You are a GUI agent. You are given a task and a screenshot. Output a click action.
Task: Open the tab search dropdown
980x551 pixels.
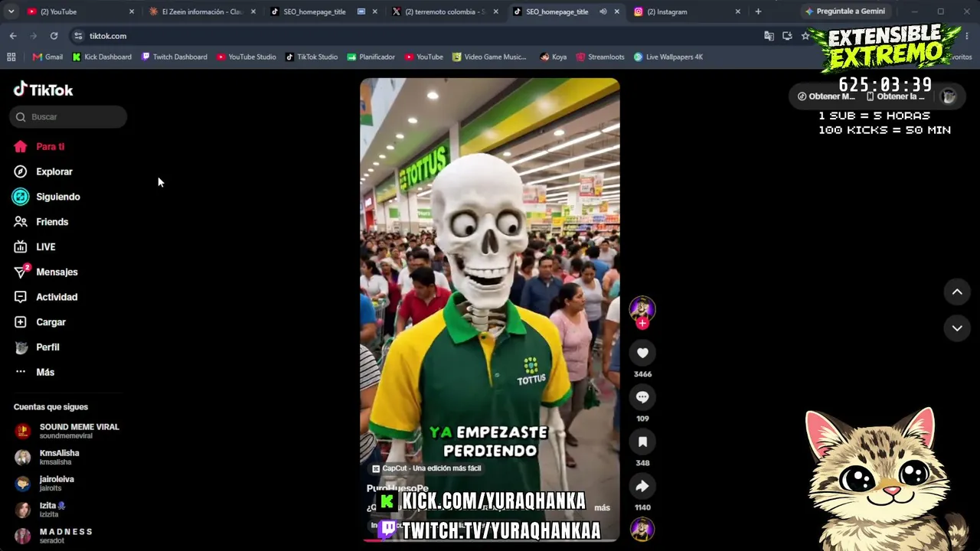coord(11,11)
